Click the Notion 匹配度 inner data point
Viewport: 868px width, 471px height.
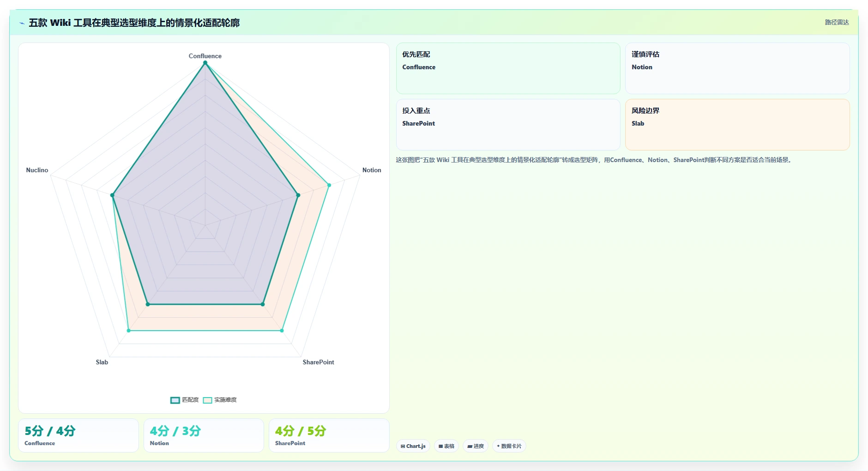point(298,195)
